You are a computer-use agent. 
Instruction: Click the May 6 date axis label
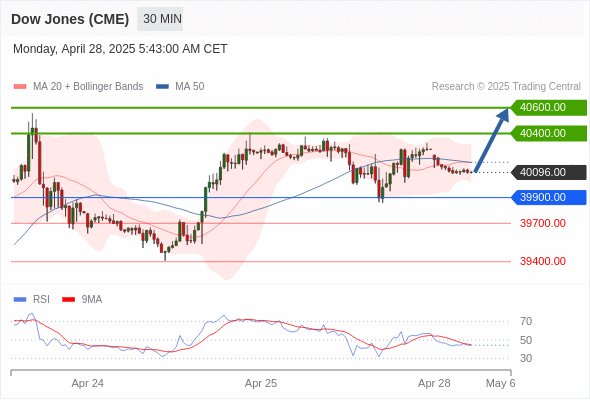click(x=500, y=383)
